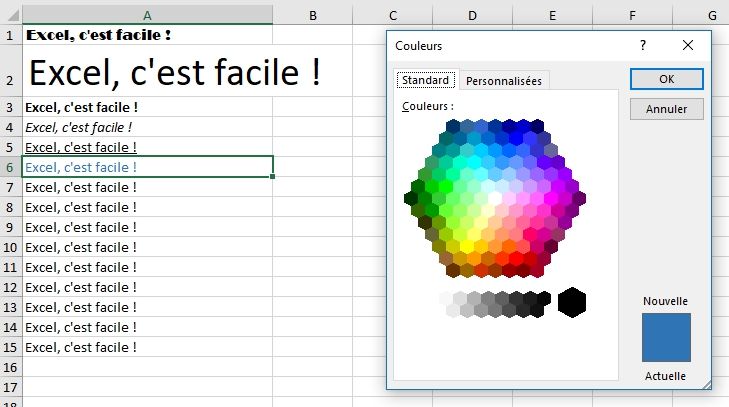Click cell A6 with blue text
Viewport: 729px width, 407px height.
[147, 167]
